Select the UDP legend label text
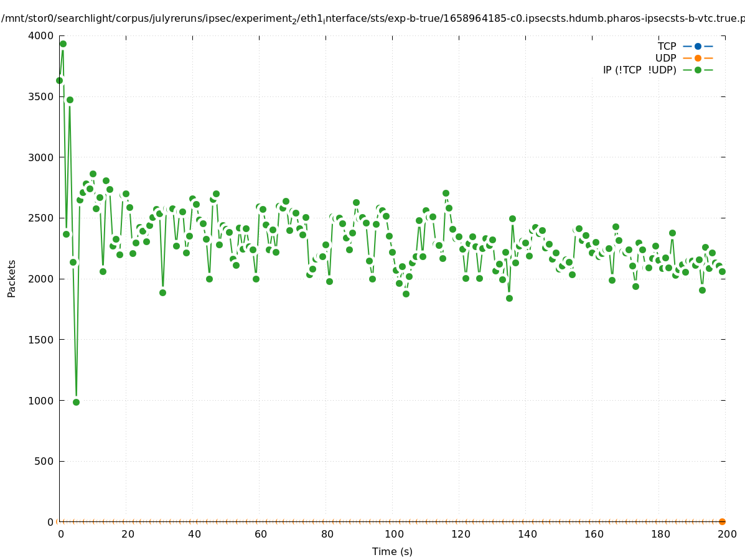The height and width of the screenshot is (560, 745). 665,58
